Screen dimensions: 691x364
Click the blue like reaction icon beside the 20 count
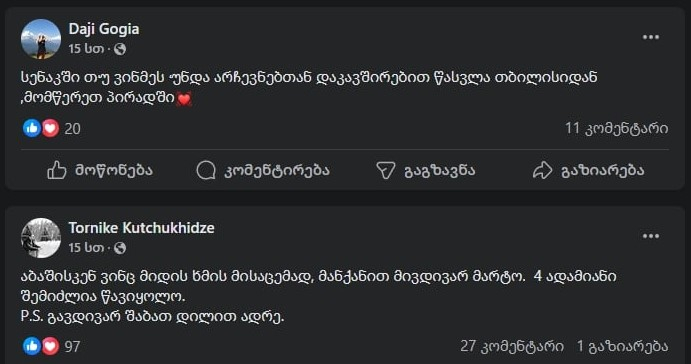[32, 128]
